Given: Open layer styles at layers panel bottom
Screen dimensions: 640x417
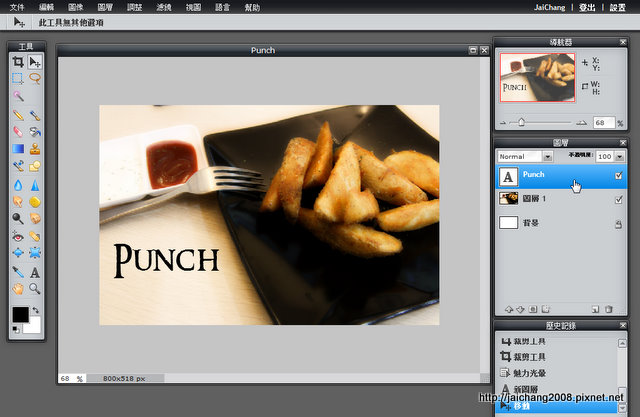Looking at the screenshot, I should tap(545, 309).
